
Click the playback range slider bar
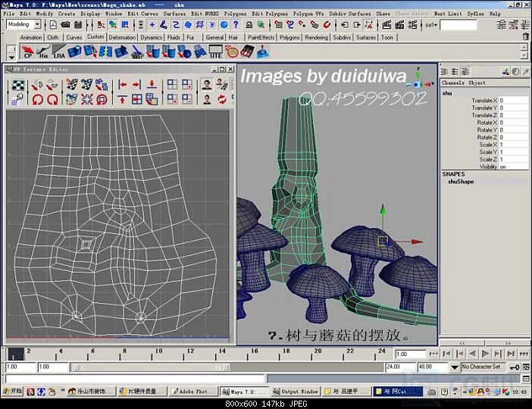pyautogui.click(x=151, y=367)
